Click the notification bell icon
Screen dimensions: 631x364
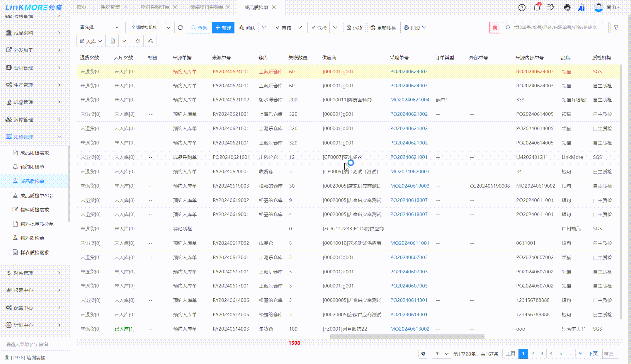click(537, 7)
